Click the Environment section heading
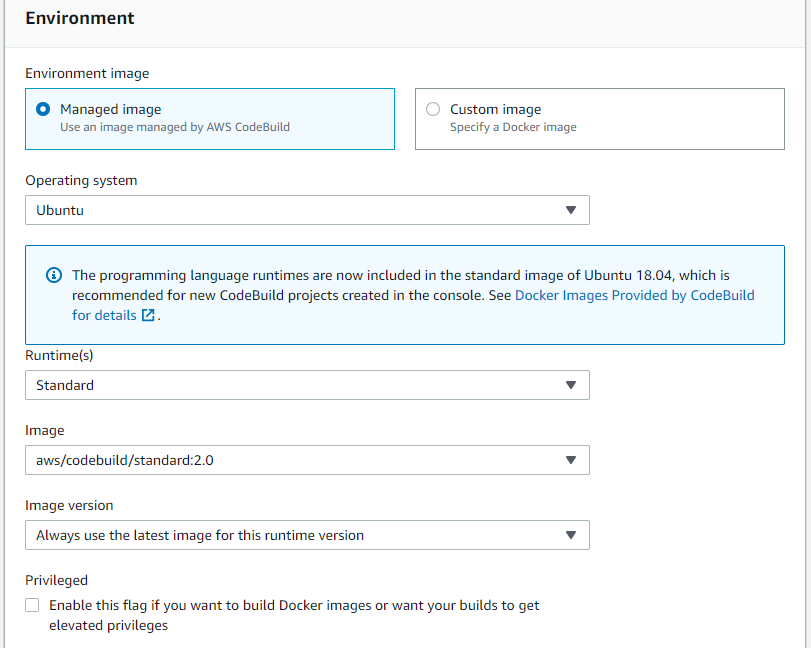The height and width of the screenshot is (648, 811). click(x=80, y=18)
